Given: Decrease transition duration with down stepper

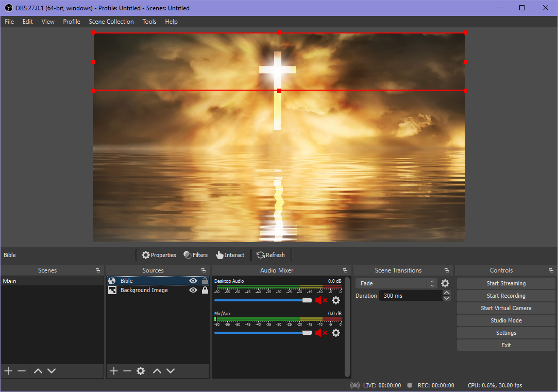Looking at the screenshot, I should (x=446, y=298).
